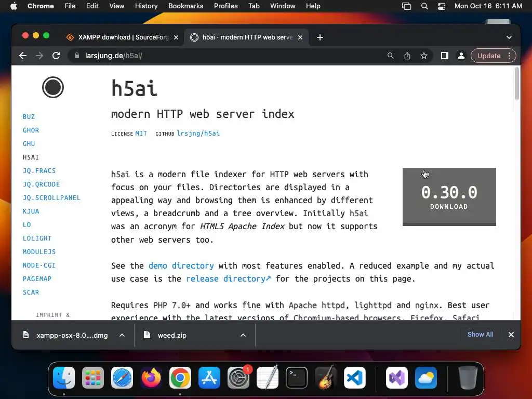Open Launchpad from the Dock
The height and width of the screenshot is (399, 532).
[93, 378]
